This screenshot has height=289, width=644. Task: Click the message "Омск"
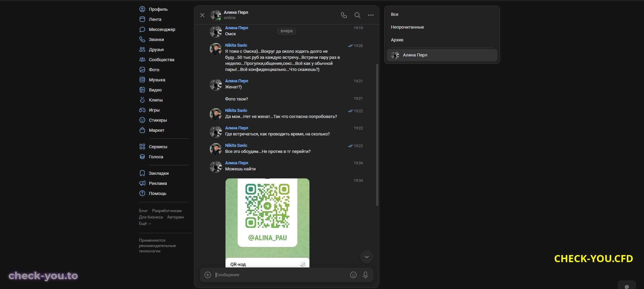(231, 34)
